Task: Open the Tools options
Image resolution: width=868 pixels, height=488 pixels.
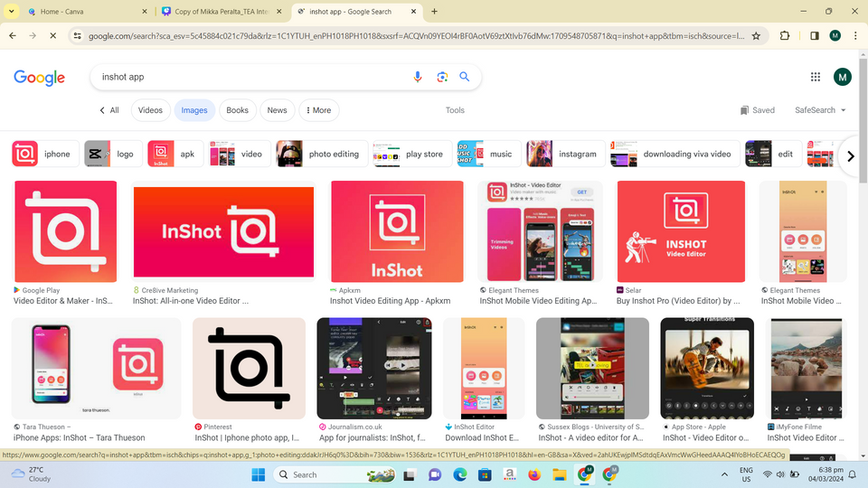Action: 455,110
